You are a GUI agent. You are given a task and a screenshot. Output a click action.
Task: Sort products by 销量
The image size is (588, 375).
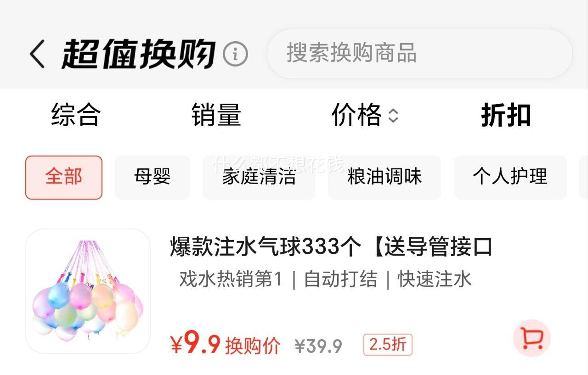click(216, 115)
